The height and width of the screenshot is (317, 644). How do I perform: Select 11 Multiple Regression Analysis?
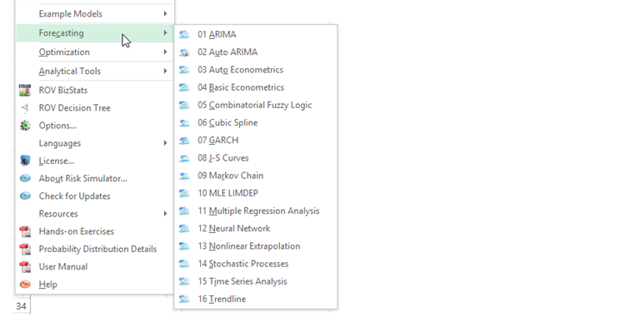pyautogui.click(x=256, y=211)
